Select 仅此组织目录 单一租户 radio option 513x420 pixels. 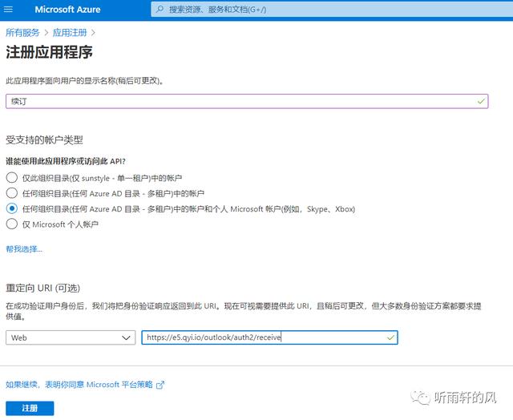(x=12, y=178)
